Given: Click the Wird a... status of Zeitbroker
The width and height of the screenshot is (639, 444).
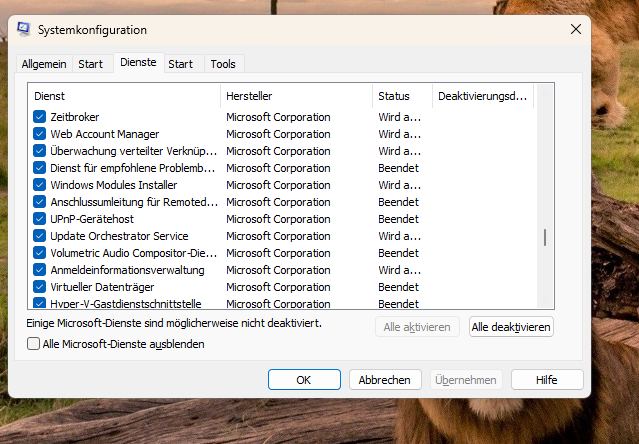Looking at the screenshot, I should (x=399, y=117).
